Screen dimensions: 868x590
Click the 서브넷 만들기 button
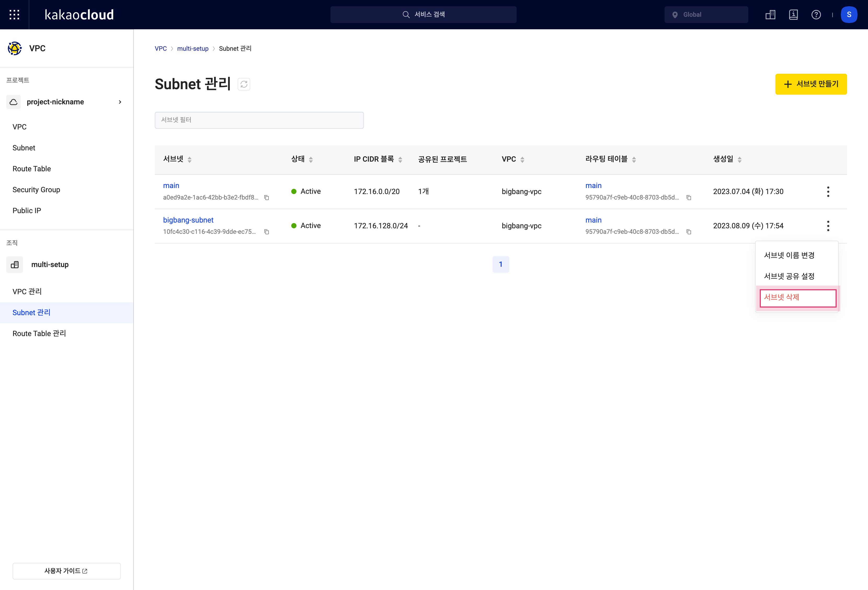tap(811, 84)
